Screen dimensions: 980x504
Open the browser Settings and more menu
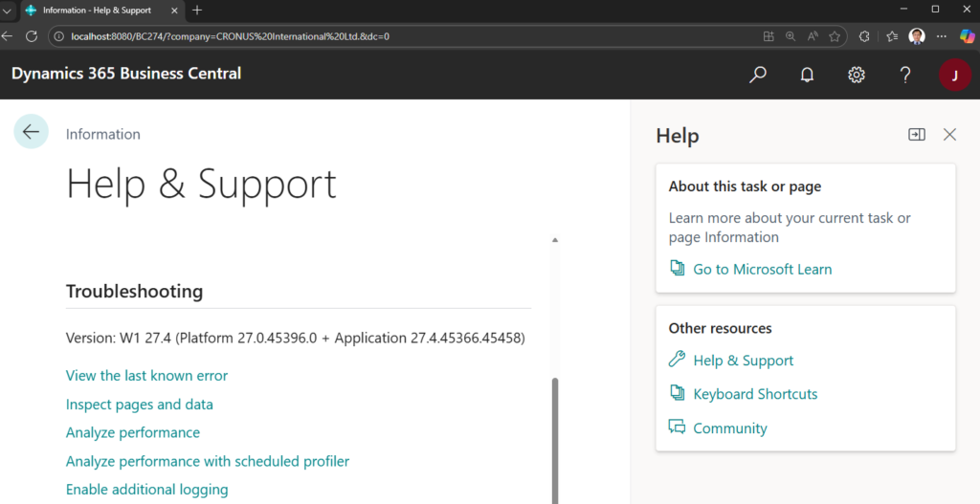click(x=941, y=36)
